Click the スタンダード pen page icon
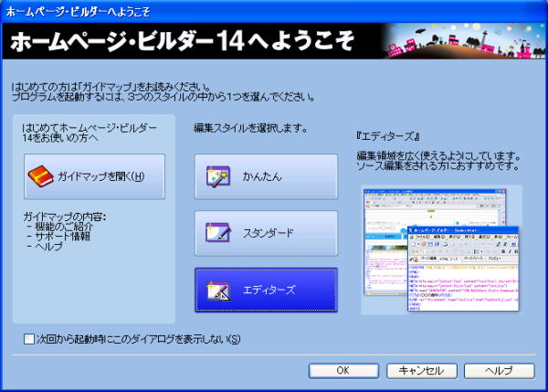The width and height of the screenshot is (548, 392). click(218, 232)
